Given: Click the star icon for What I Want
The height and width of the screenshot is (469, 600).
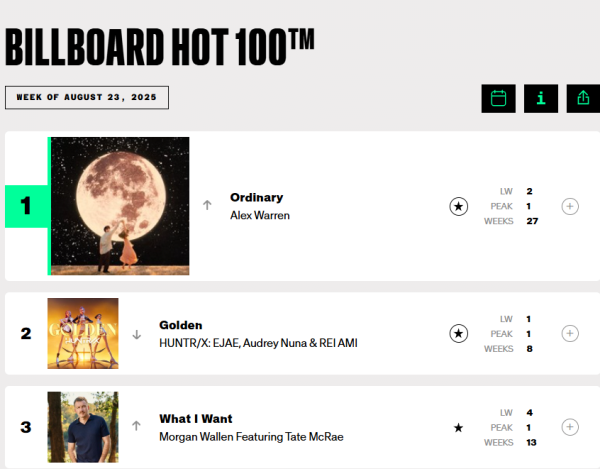Looking at the screenshot, I should tap(458, 427).
